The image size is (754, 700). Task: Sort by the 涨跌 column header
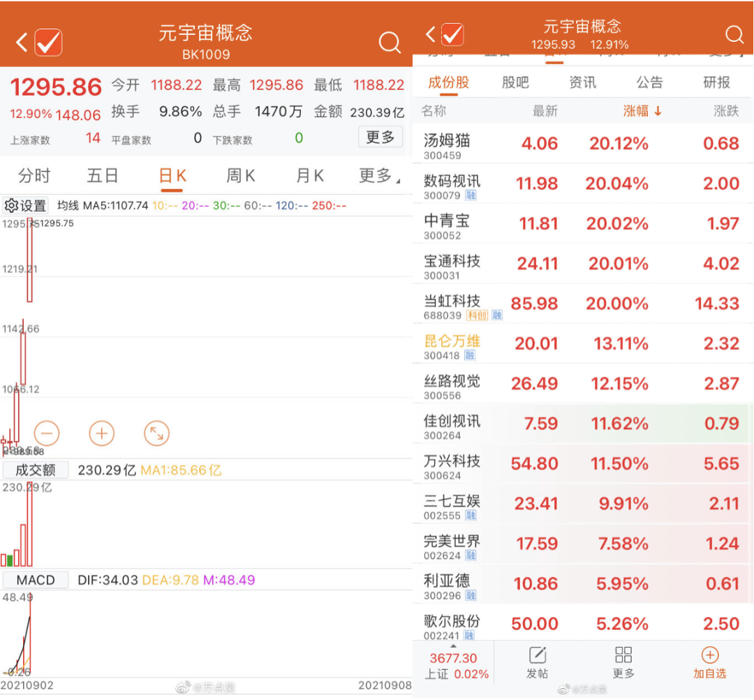(x=726, y=111)
